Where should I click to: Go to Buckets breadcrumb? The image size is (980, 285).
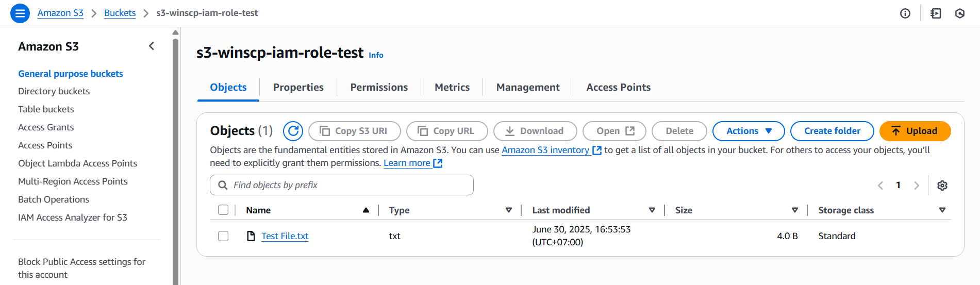click(x=120, y=13)
